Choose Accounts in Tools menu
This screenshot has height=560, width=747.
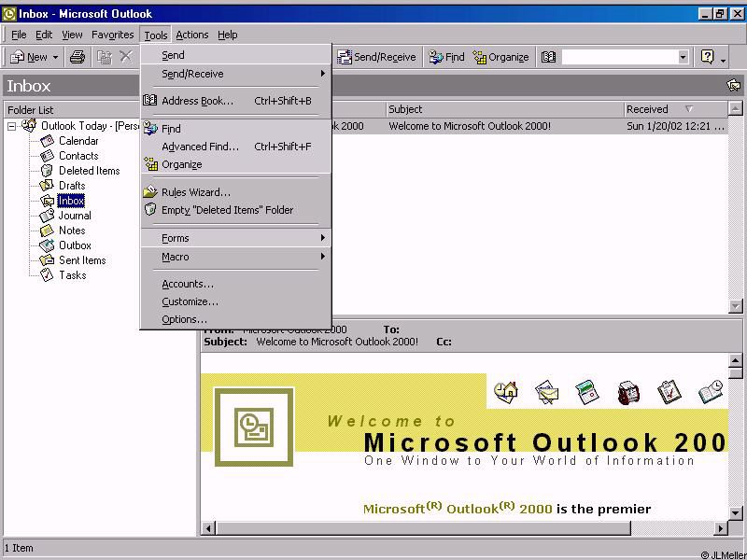tap(236, 284)
